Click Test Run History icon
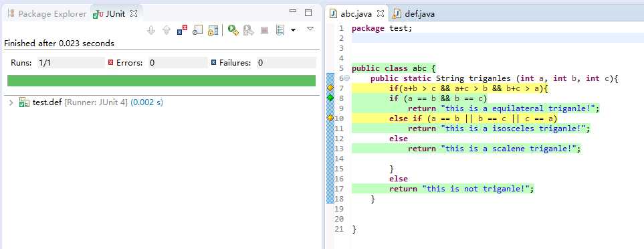Image resolution: width=644 pixels, height=249 pixels. pos(280,30)
